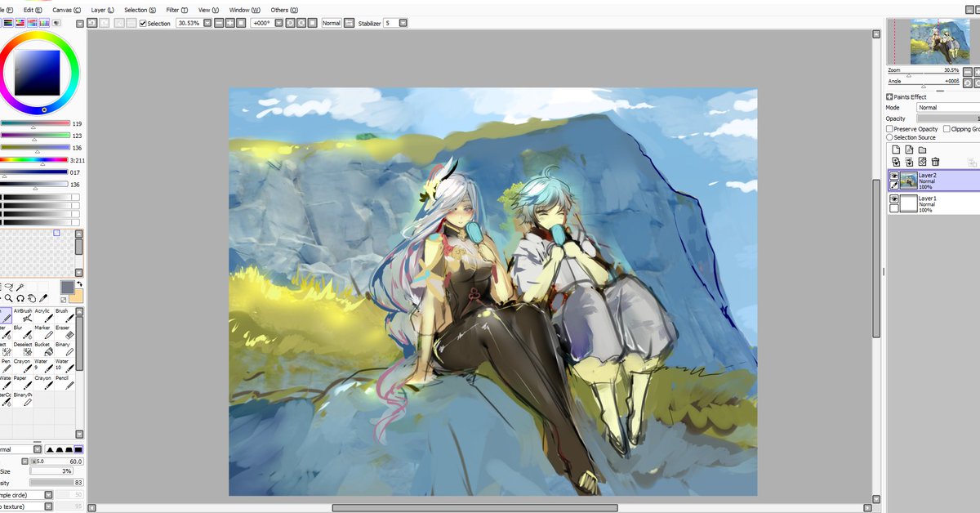Screen dimensions: 980x513
Task: Click the zoom out minus button in toolbar
Action: 220,23
